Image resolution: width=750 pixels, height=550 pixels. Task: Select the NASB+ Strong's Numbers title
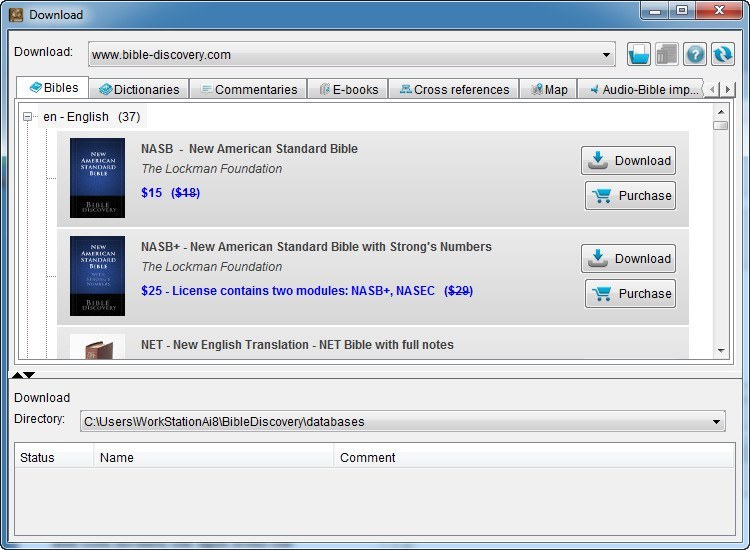(316, 247)
